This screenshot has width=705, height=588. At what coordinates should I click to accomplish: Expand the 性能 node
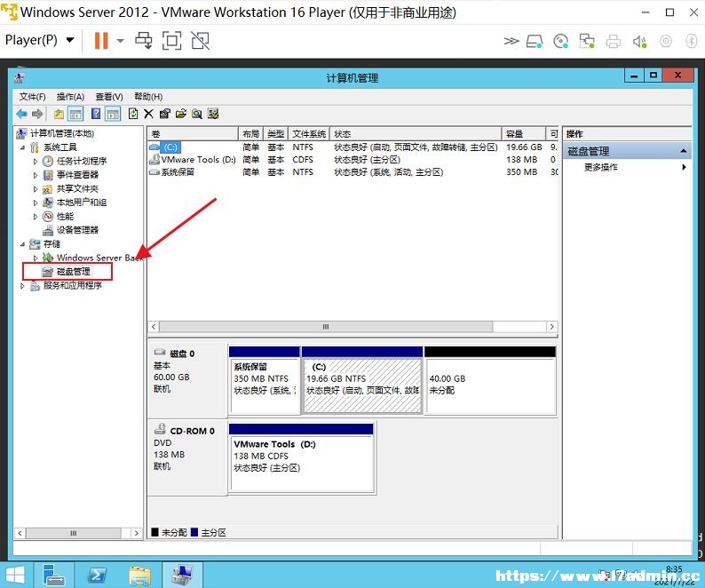click(36, 217)
